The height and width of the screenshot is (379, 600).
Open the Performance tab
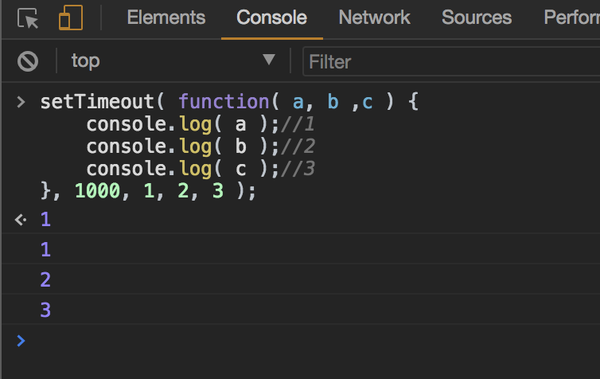(x=572, y=18)
